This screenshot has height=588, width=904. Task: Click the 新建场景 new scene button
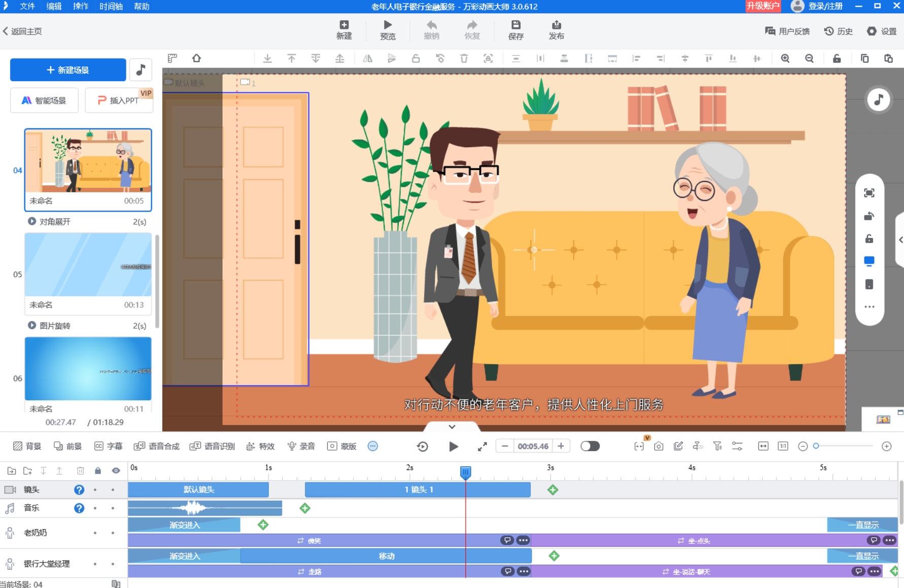[68, 70]
